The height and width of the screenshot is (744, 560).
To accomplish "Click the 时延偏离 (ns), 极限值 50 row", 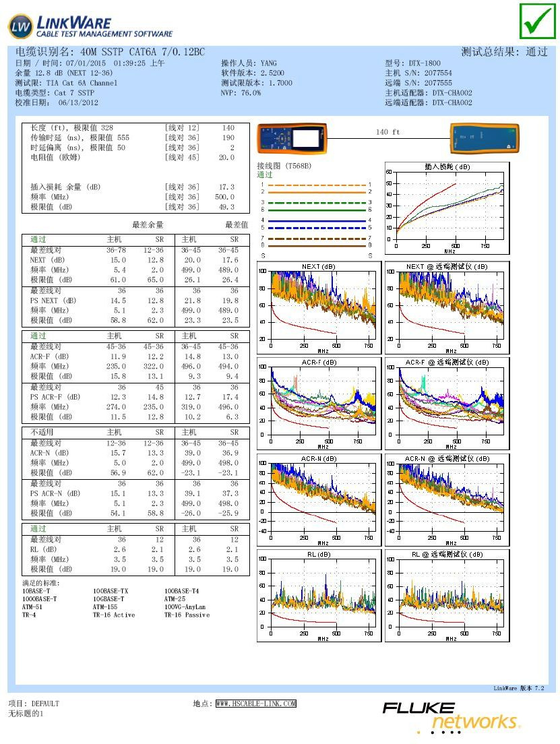I will [135, 148].
